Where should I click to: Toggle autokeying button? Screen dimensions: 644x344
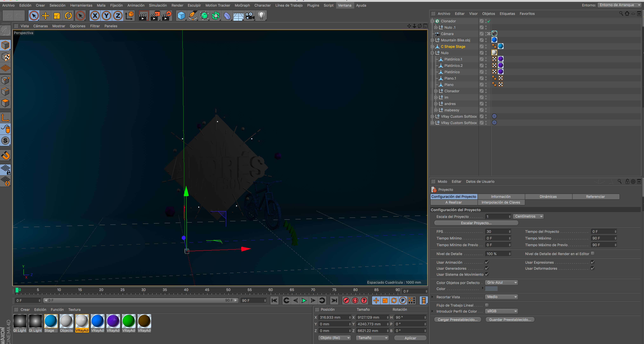355,300
